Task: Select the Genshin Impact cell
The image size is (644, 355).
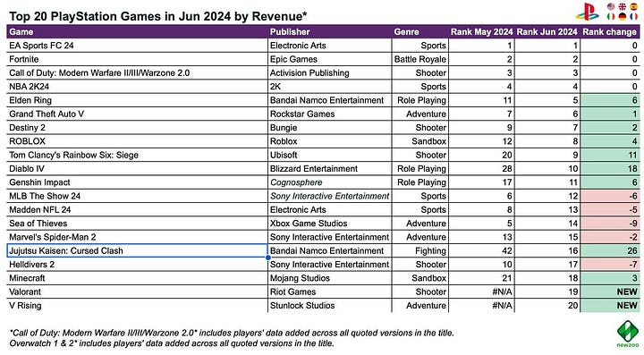Action: point(137,182)
